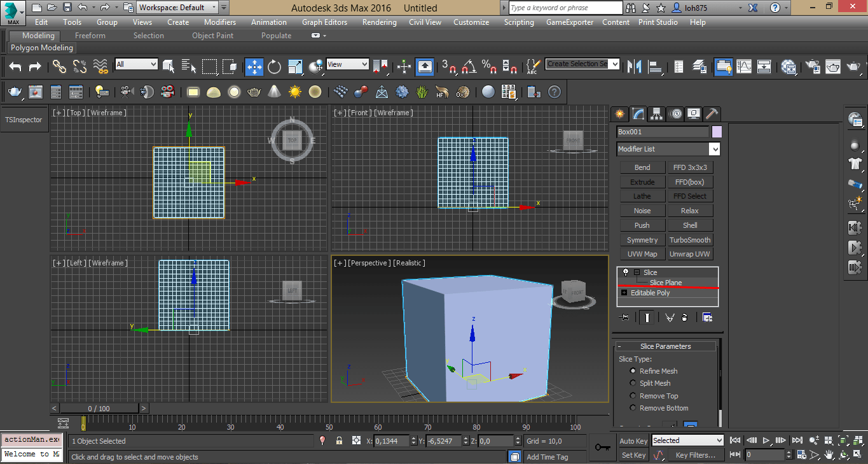Click the Utilities hammer panel icon
The width and height of the screenshot is (868, 464).
(x=712, y=114)
